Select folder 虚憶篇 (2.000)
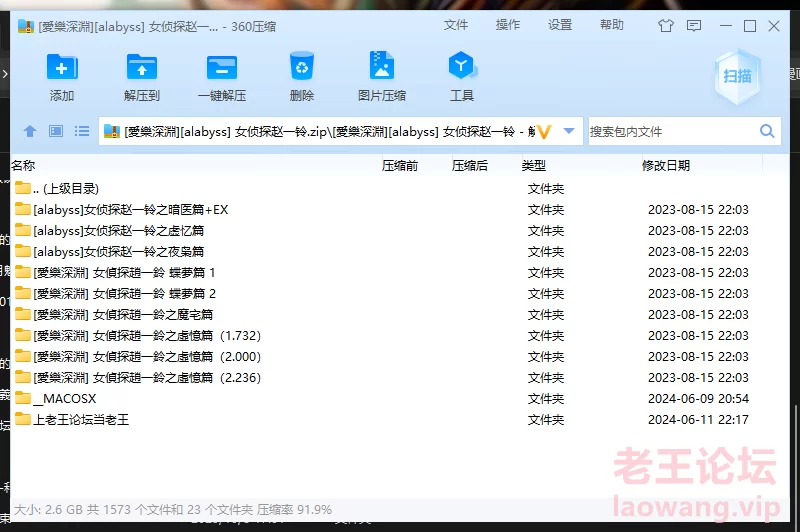The width and height of the screenshot is (800, 532). pyautogui.click(x=399, y=357)
